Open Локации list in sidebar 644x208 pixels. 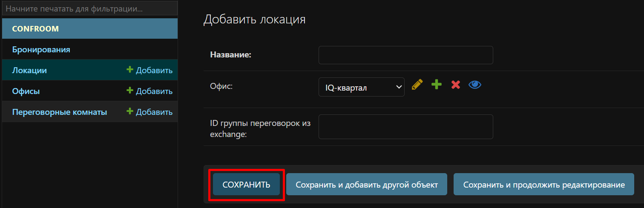click(x=29, y=71)
